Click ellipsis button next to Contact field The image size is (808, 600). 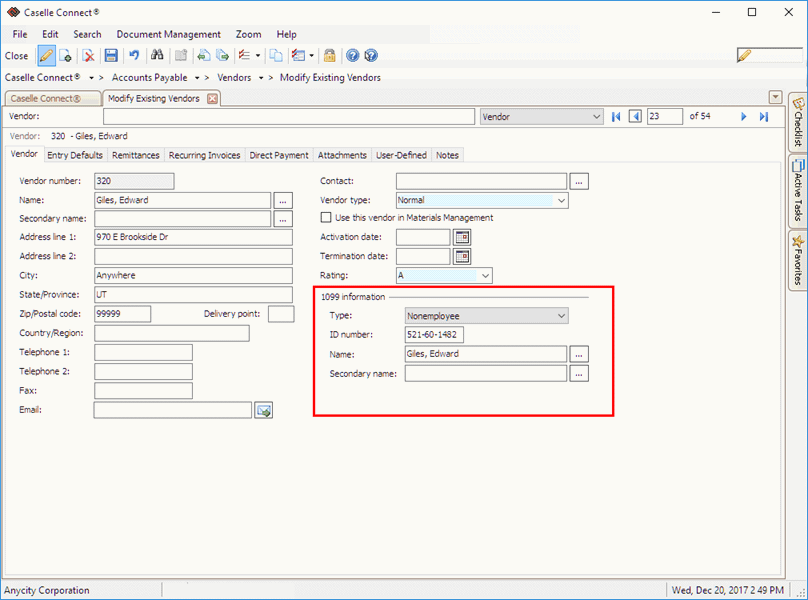[579, 181]
